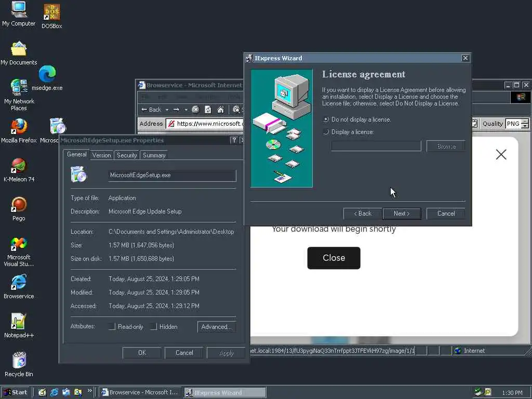Click the Browservice taskbar button

coord(140,392)
